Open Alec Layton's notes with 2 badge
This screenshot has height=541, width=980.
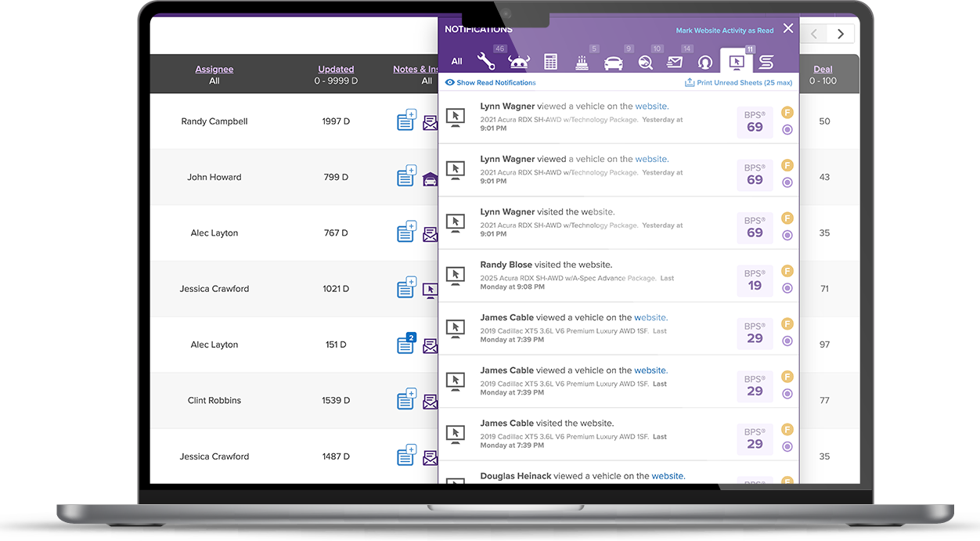point(405,344)
